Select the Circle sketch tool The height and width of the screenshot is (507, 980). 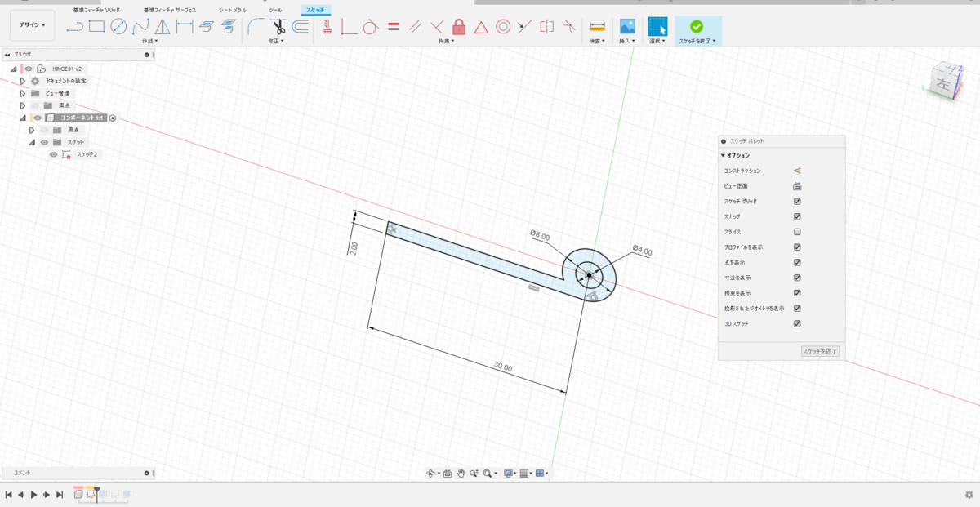point(118,26)
